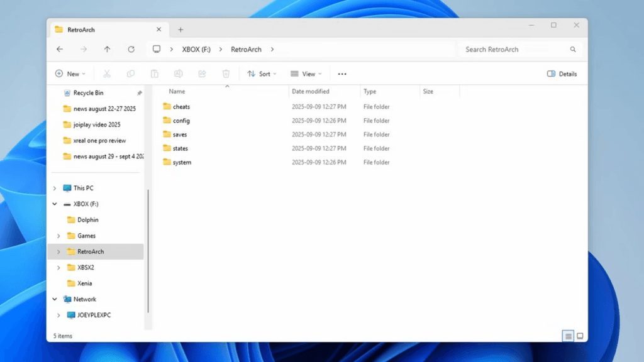Image resolution: width=644 pixels, height=362 pixels.
Task: Collapse the Network section in the sidebar
Action: coord(55,299)
